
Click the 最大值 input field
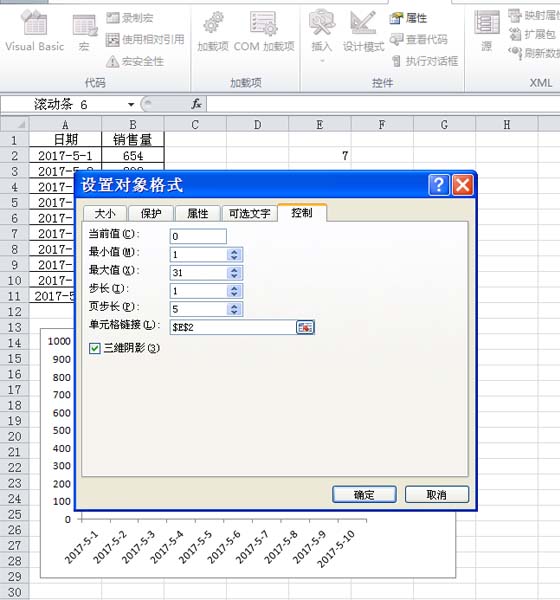pyautogui.click(x=198, y=273)
